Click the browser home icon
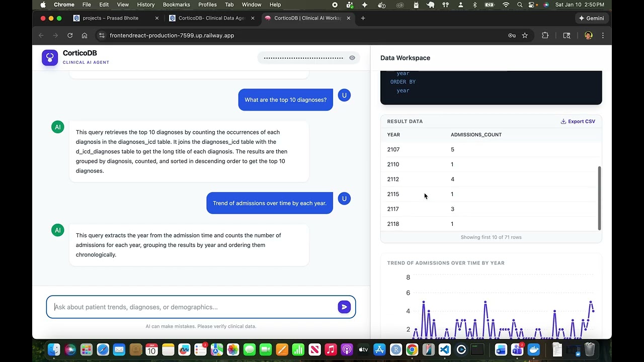 coord(85,35)
